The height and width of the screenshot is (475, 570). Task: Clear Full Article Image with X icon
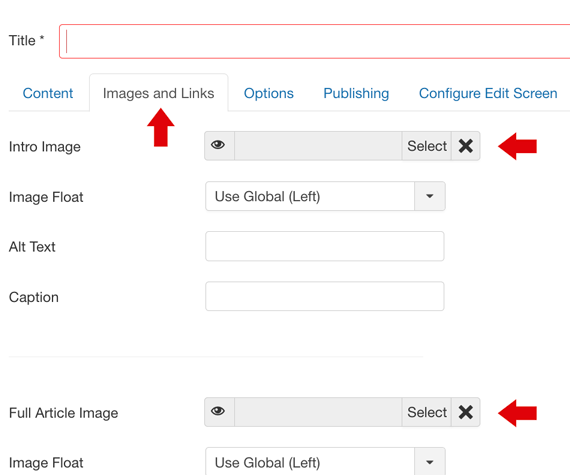pyautogui.click(x=466, y=412)
